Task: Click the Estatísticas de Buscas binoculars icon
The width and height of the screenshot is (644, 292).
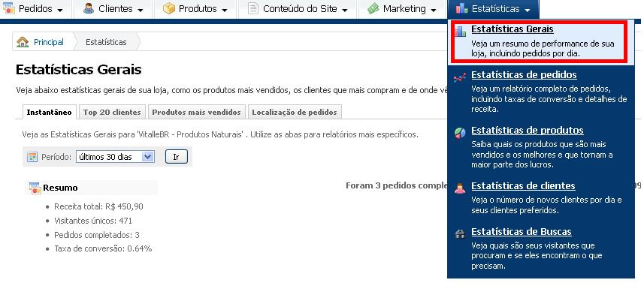Action: [460, 233]
